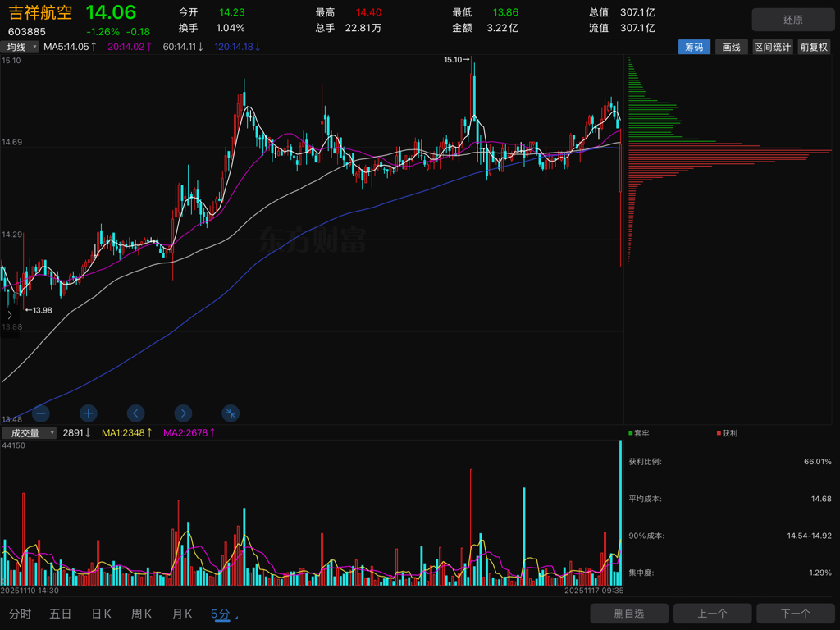840x630 pixels.
Task: Select the 5分 period tab
Action: tap(220, 614)
